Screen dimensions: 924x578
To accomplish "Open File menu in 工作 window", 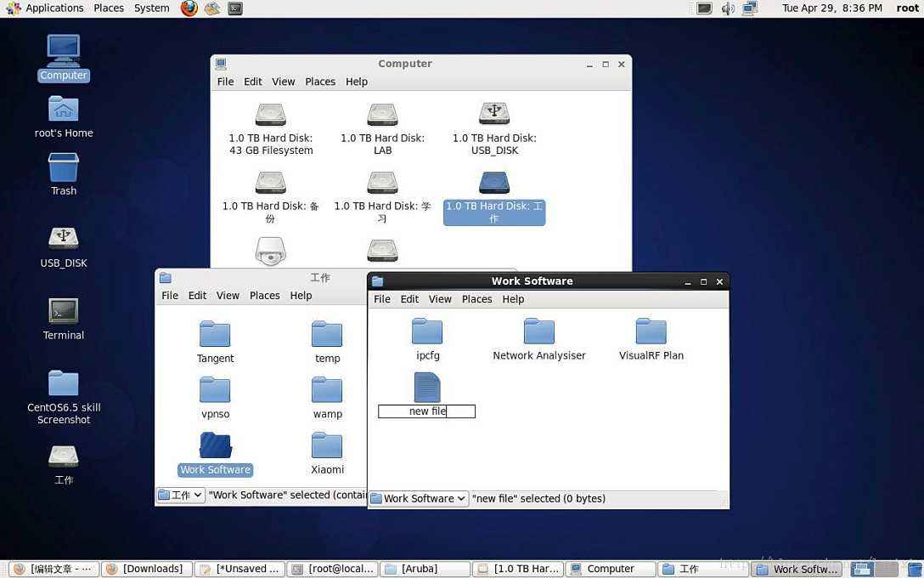I will coord(170,296).
